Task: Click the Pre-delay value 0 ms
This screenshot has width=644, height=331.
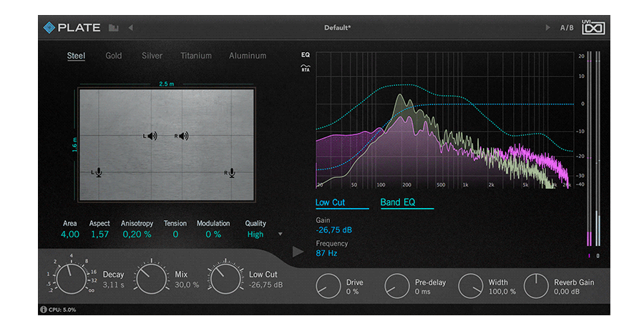Action: 422,292
